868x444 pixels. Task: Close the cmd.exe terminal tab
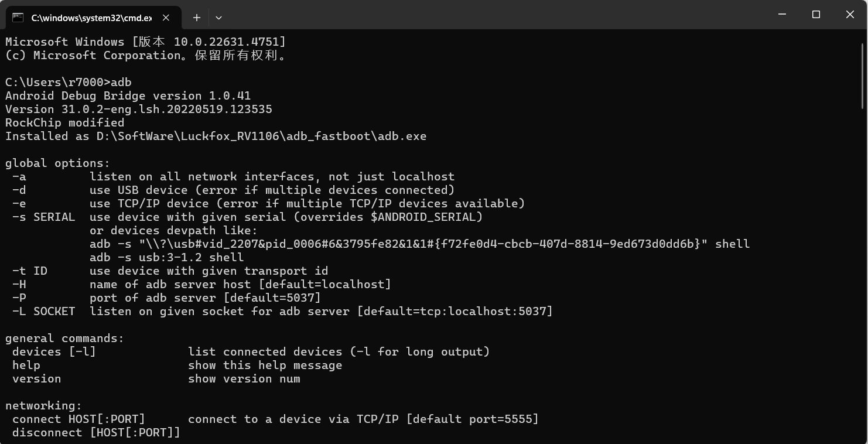166,18
